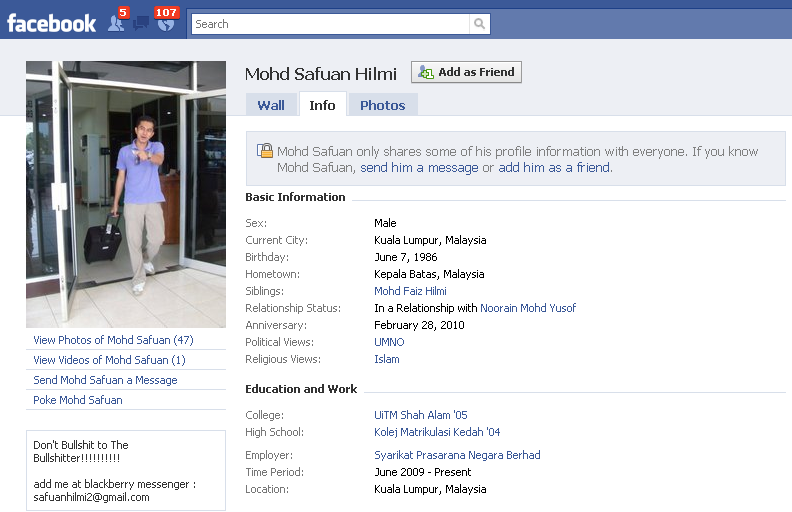Open sibling Mohd Faiz Hilmi profile
This screenshot has width=792, height=512.
[410, 291]
